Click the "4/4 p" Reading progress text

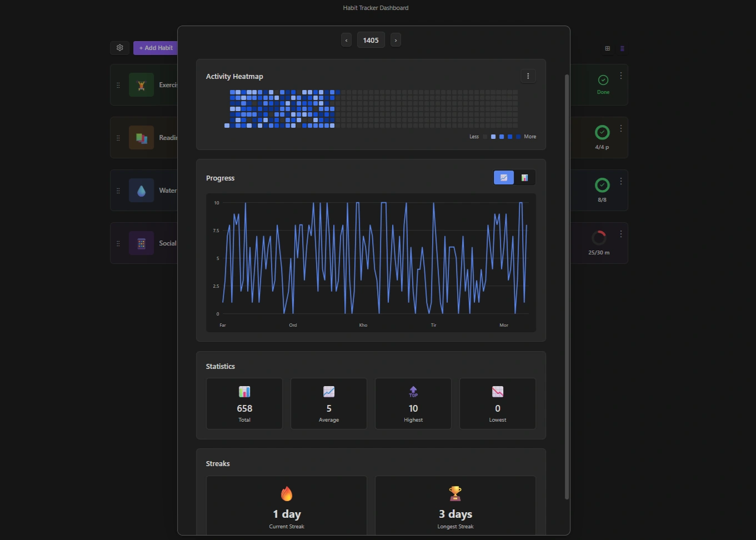coord(602,147)
